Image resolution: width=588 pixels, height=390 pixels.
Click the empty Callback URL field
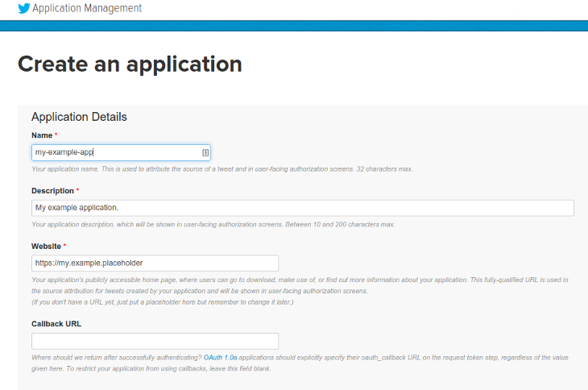pos(155,342)
